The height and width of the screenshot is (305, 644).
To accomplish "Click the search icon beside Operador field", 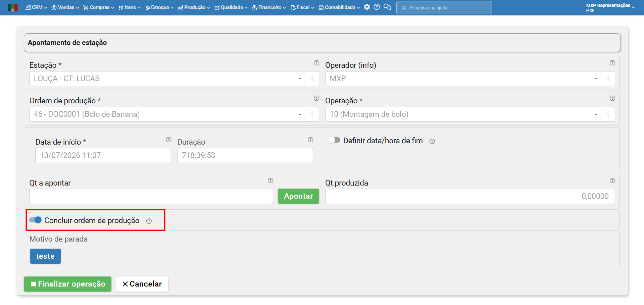I will click(x=607, y=79).
